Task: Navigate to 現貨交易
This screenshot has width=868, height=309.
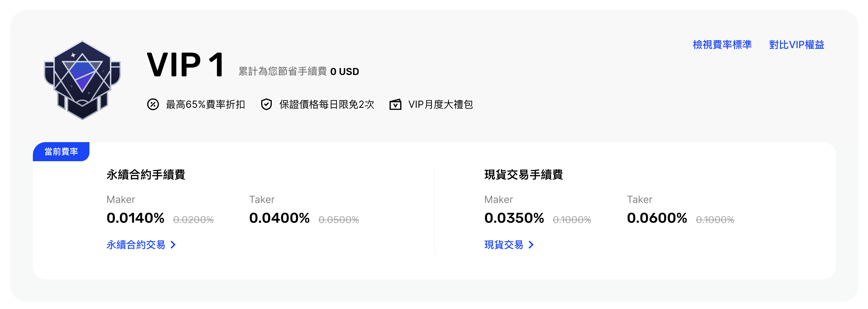Action: pyautogui.click(x=504, y=245)
